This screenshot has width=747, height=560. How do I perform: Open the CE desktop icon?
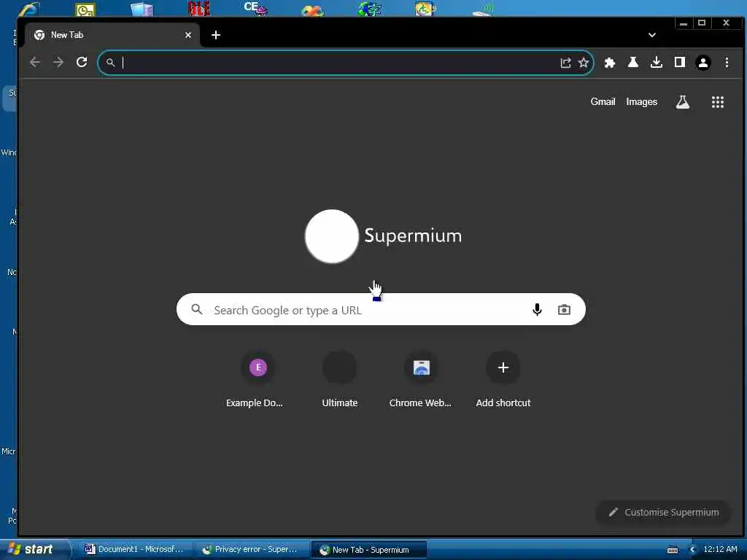click(255, 8)
